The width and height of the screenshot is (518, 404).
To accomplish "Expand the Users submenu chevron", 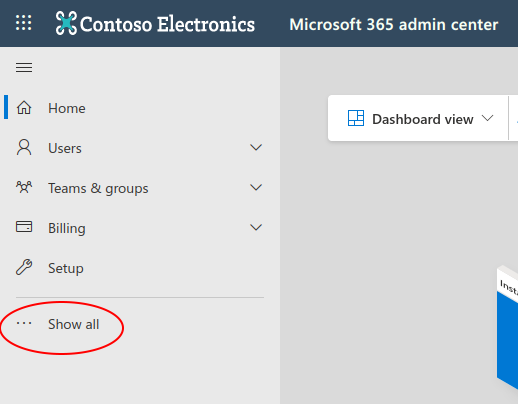I will tap(256, 147).
